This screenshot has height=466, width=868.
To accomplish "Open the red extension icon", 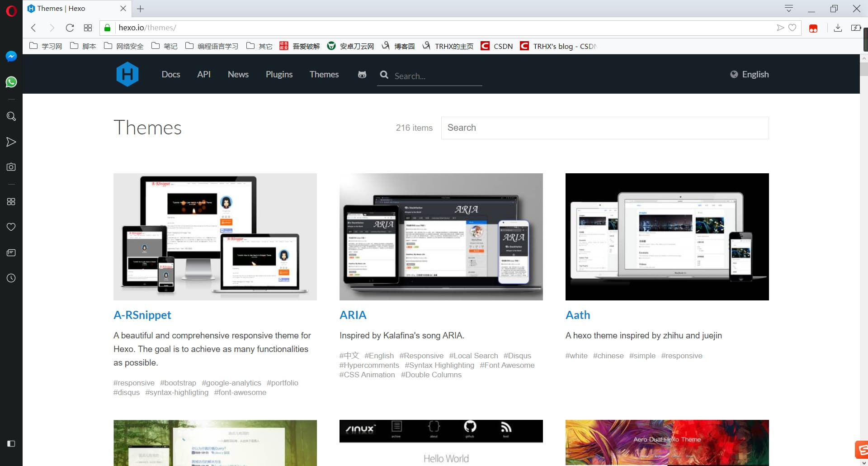I will click(813, 29).
